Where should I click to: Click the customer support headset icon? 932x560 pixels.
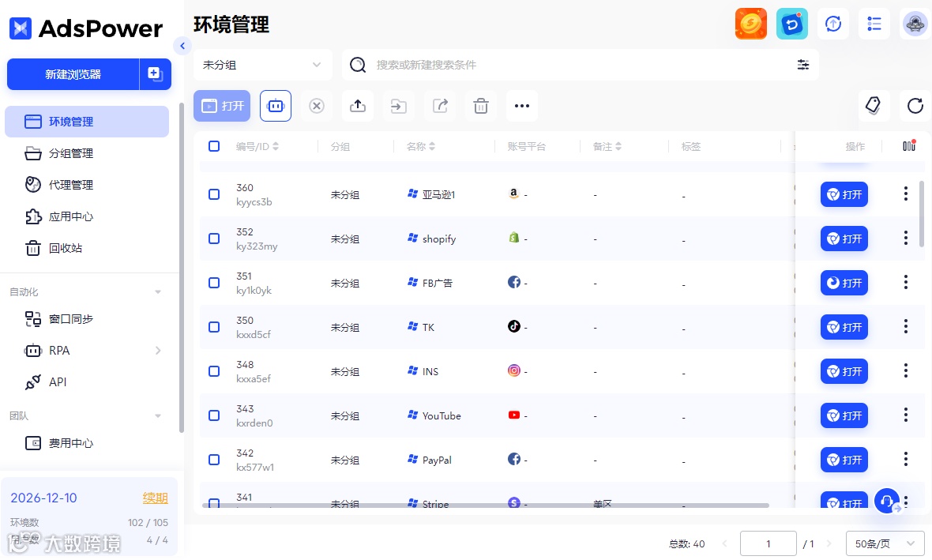coord(887,501)
